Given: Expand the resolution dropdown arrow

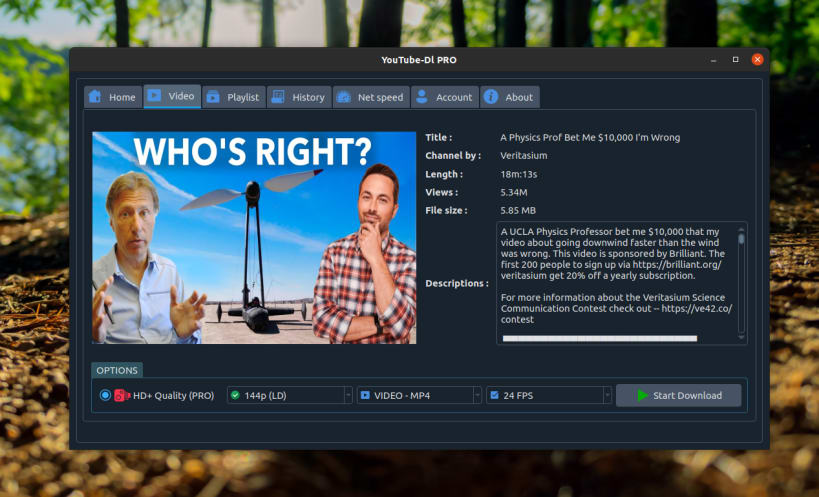Looking at the screenshot, I should (x=348, y=395).
